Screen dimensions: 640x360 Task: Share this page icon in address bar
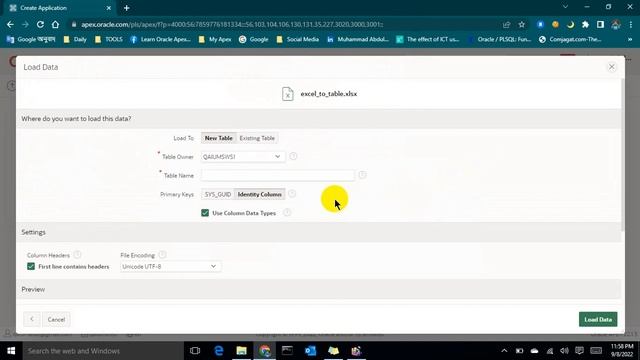[507, 24]
